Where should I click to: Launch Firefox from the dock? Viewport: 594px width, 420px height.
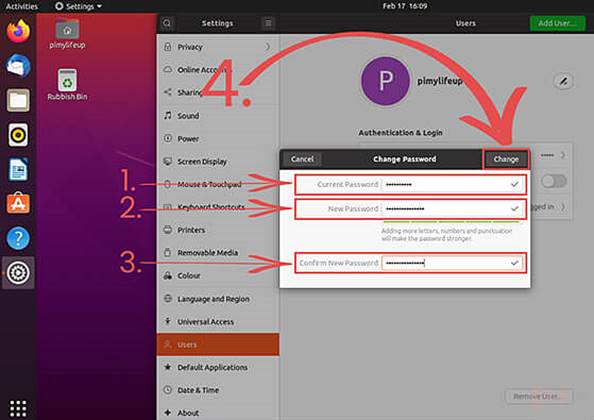18,31
